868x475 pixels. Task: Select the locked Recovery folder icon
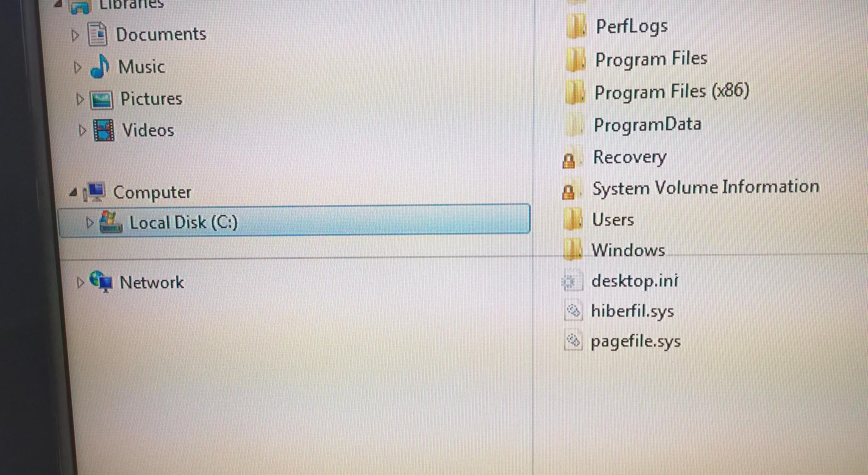pyautogui.click(x=569, y=160)
